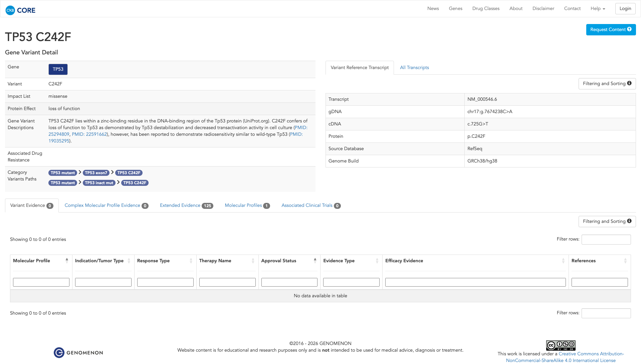This screenshot has height=364, width=641.
Task: Click sort arrows on Therapy Name column
Action: [x=253, y=261]
